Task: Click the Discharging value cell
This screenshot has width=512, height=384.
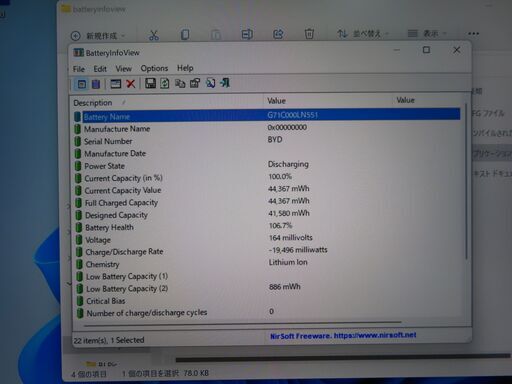Action: point(288,164)
